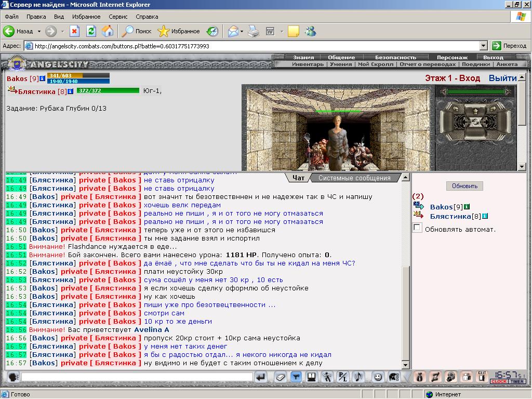Click the eraser clear-chat icon
This screenshot has height=399, width=532.
tap(280, 377)
